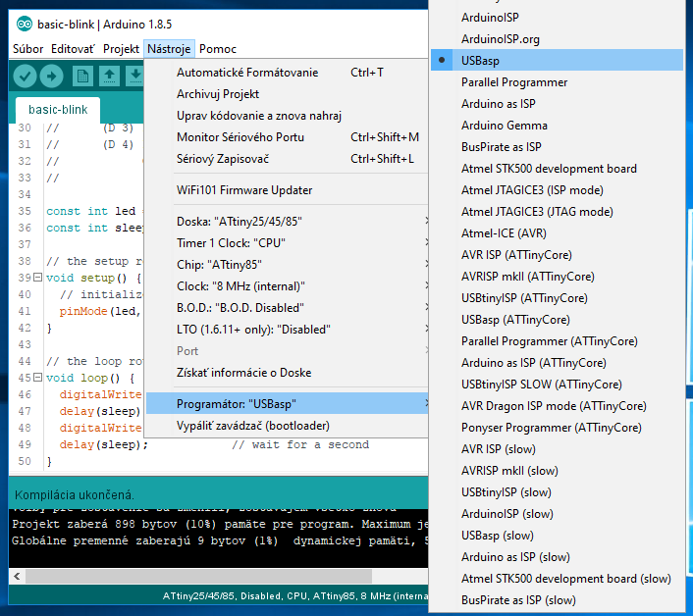Select Atmel JTAGICE3 (ISP mode)
This screenshot has height=616, width=693.
[x=557, y=190]
